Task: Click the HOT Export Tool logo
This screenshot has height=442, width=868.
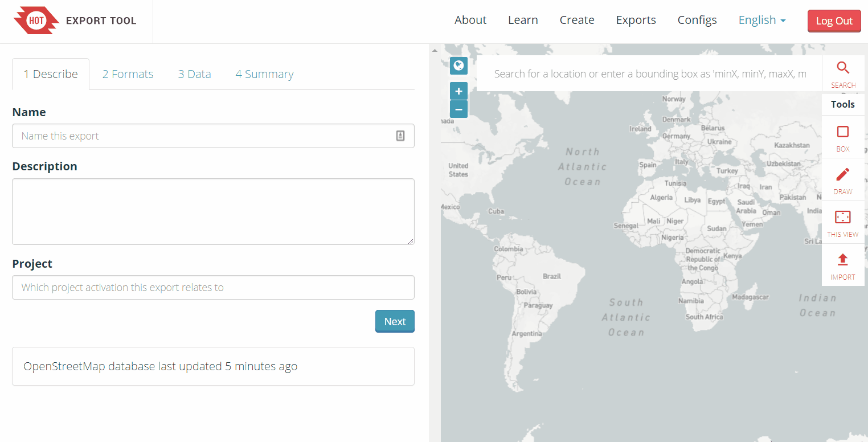Action: [x=75, y=21]
